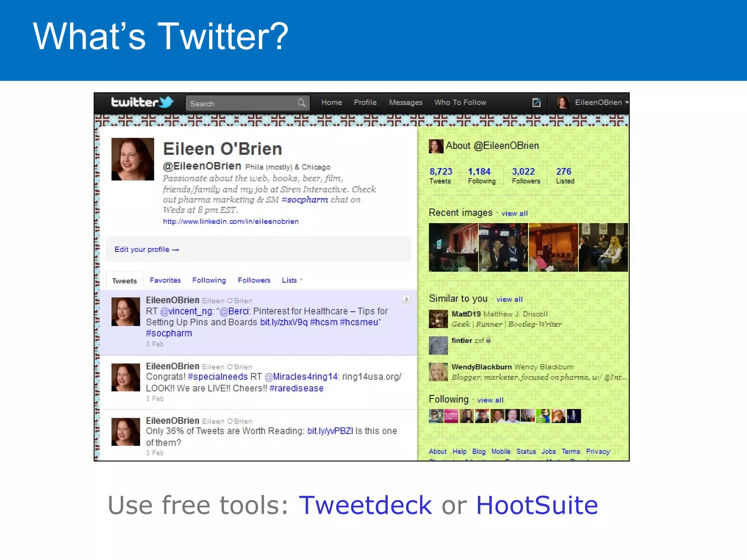
Task: Click the 8,723 Tweets count
Action: pos(441,175)
